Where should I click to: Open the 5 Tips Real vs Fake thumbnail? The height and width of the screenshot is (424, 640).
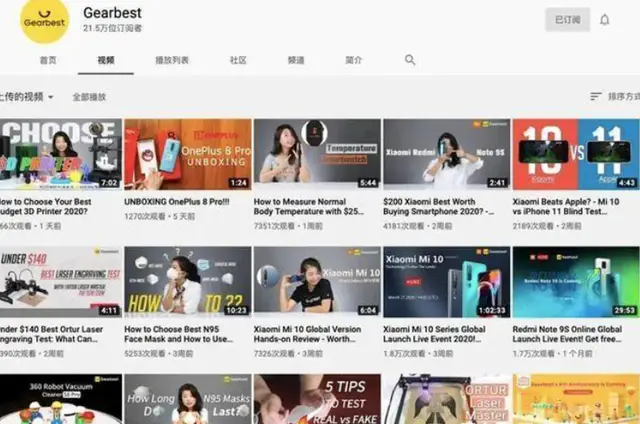click(x=317, y=399)
